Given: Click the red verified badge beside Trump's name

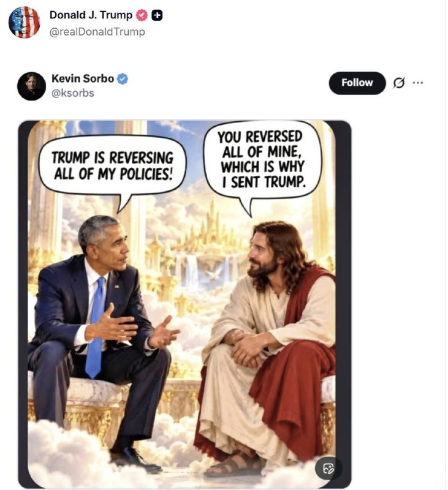Looking at the screenshot, I should [x=142, y=15].
